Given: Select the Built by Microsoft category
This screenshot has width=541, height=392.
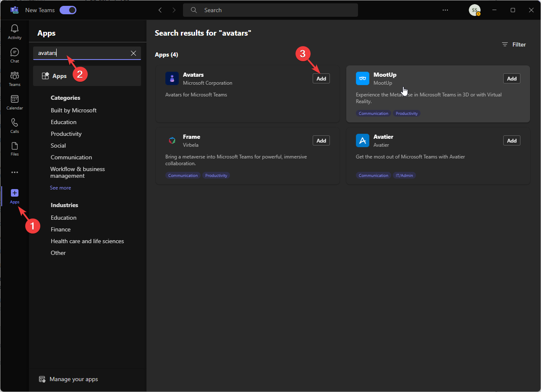Looking at the screenshot, I should (x=73, y=110).
